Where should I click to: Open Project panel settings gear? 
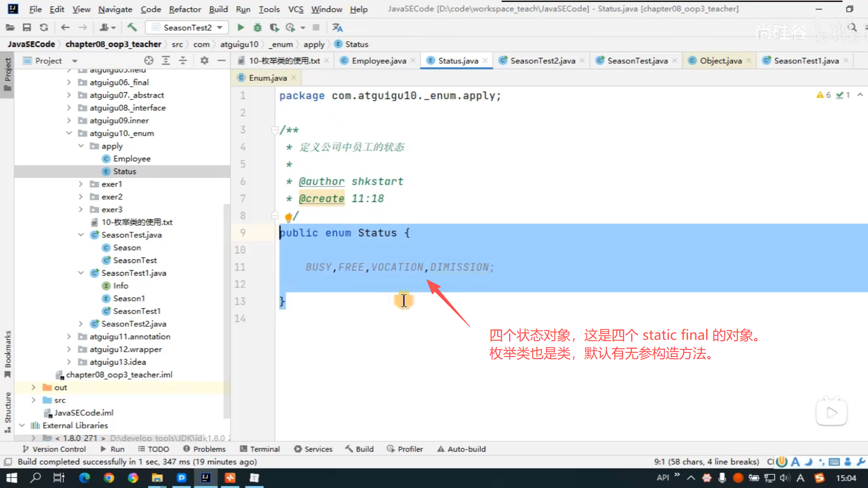204,61
